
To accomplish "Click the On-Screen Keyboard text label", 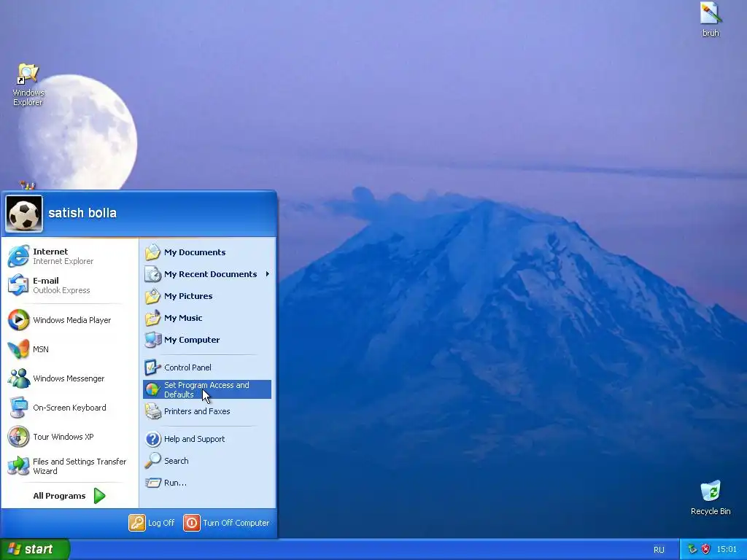I will 69,408.
